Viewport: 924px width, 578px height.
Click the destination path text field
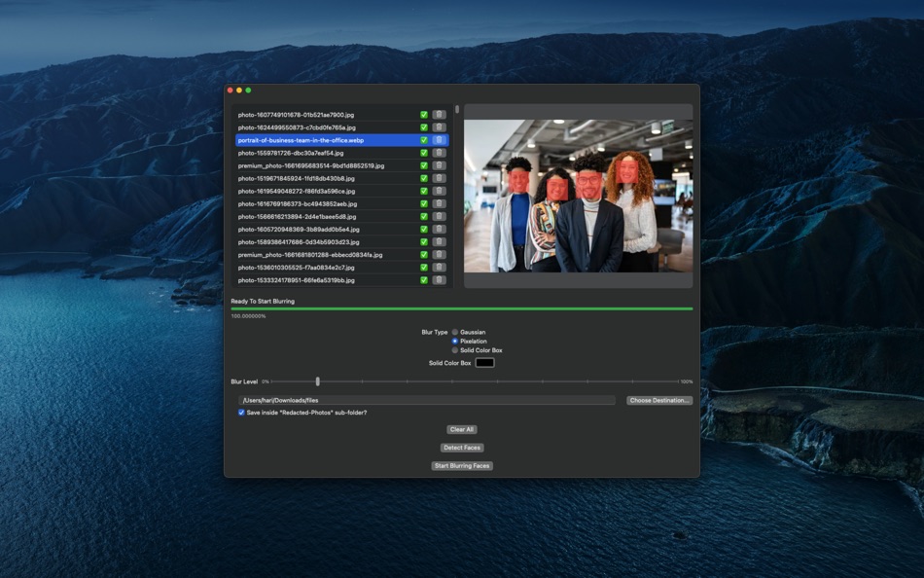[x=426, y=400]
